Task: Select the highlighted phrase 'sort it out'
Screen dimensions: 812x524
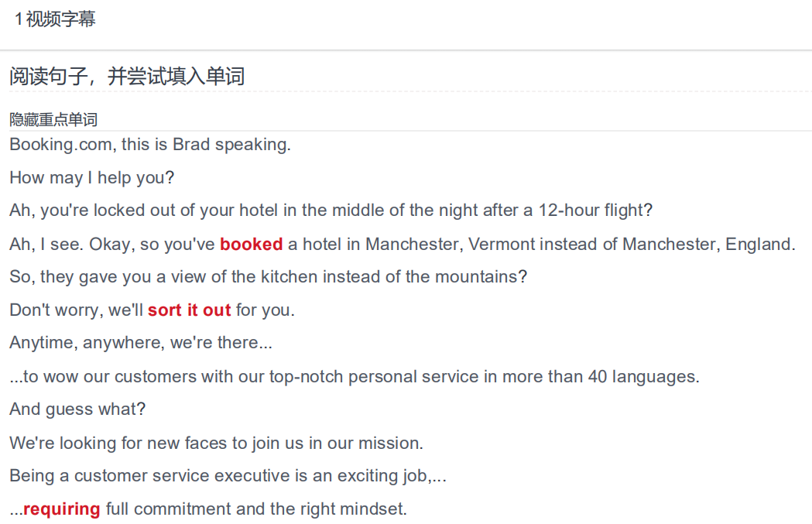Action: point(189,310)
